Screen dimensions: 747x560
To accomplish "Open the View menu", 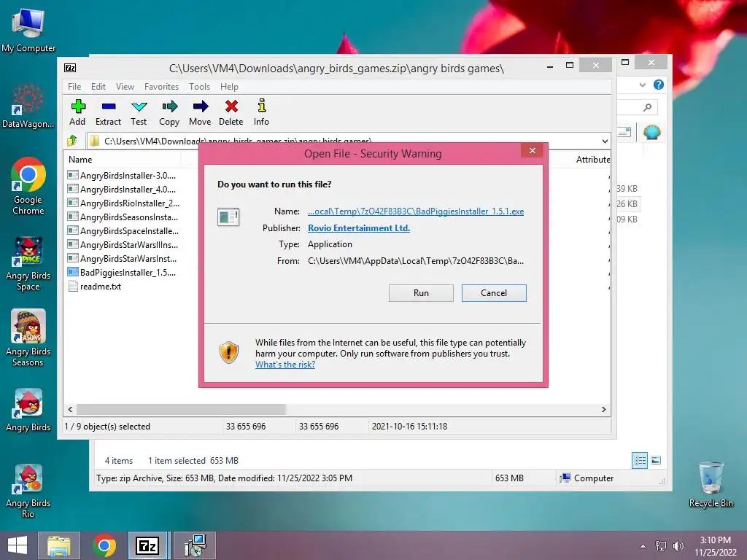I will (125, 87).
